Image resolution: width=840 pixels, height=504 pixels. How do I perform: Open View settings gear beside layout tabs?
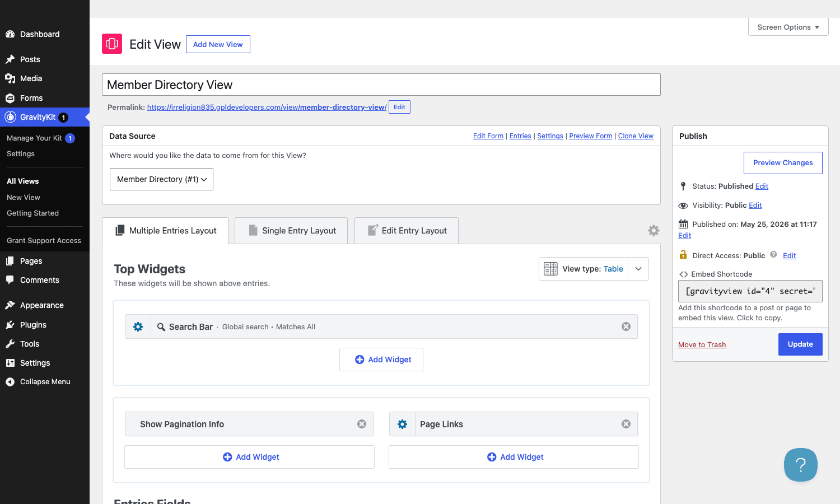click(x=654, y=230)
